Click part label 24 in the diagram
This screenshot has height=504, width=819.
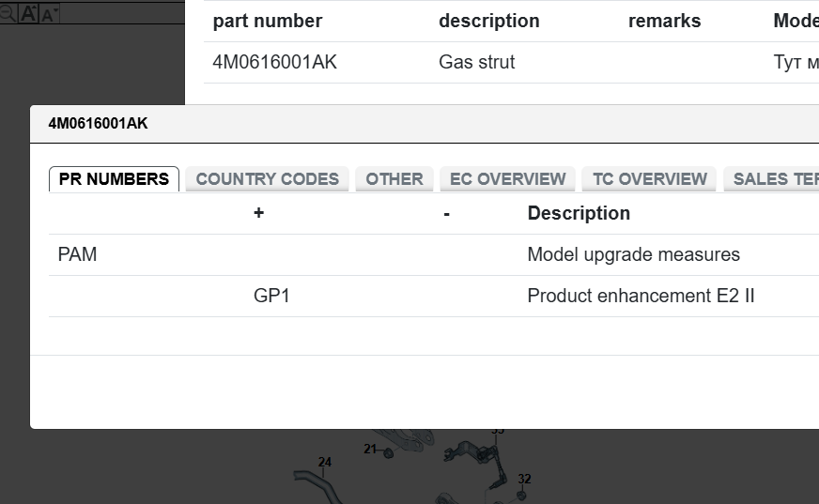click(x=324, y=462)
